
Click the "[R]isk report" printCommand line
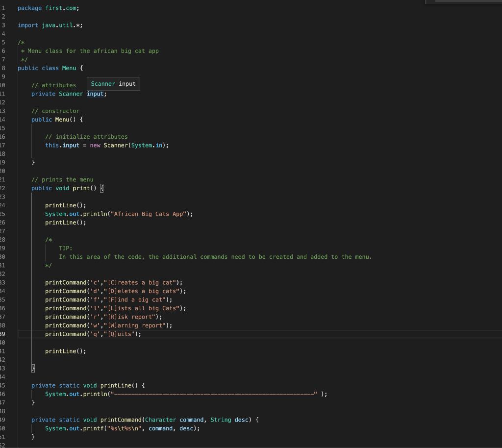pos(104,317)
